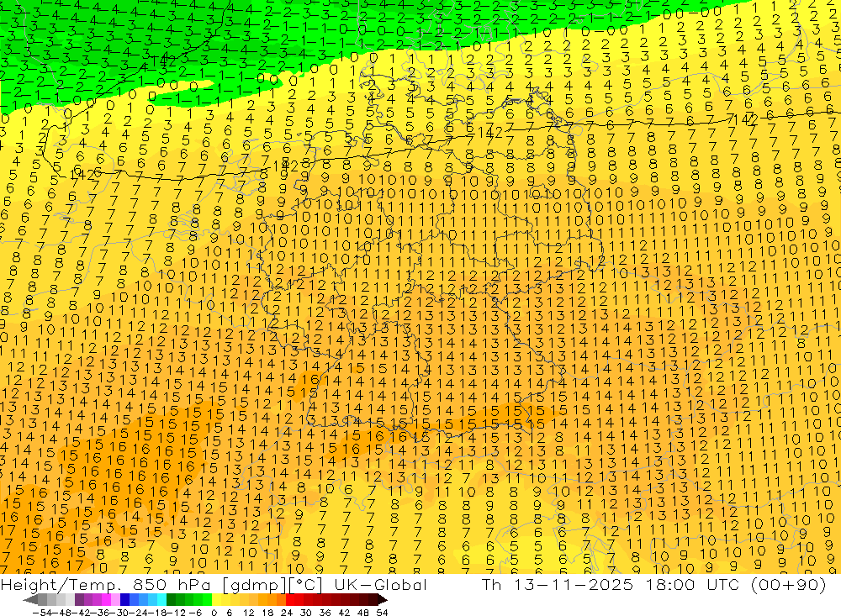The height and width of the screenshot is (616, 841).
Task: Pick the dark green swatch above -12
Action: (x=171, y=600)
